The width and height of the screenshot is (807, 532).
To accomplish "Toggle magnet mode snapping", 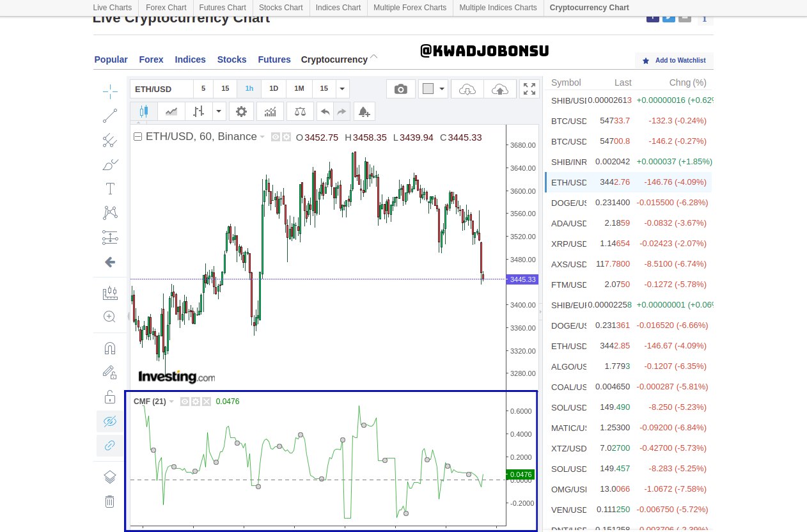I will click(x=110, y=348).
